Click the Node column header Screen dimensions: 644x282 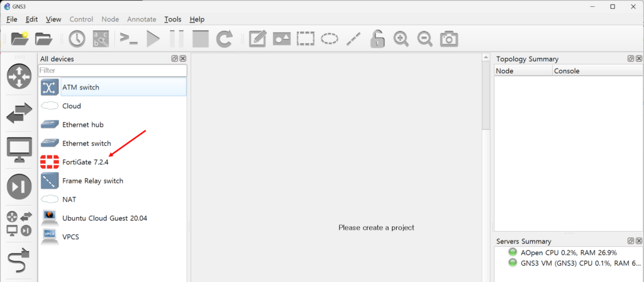pos(523,70)
